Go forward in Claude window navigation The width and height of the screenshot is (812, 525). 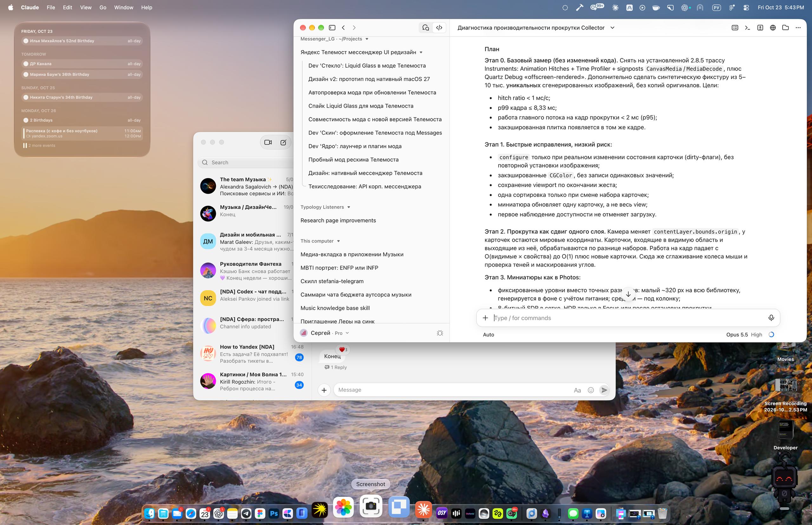[354, 28]
